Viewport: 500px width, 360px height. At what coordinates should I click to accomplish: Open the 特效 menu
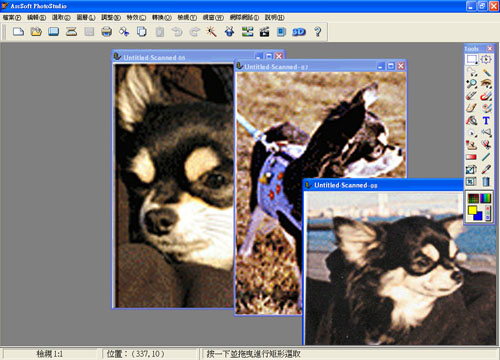pos(136,17)
